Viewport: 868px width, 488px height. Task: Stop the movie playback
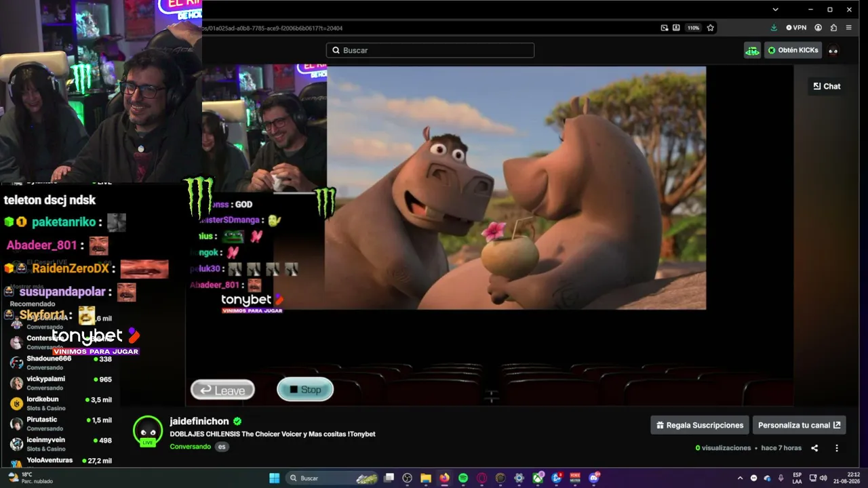[x=305, y=390]
